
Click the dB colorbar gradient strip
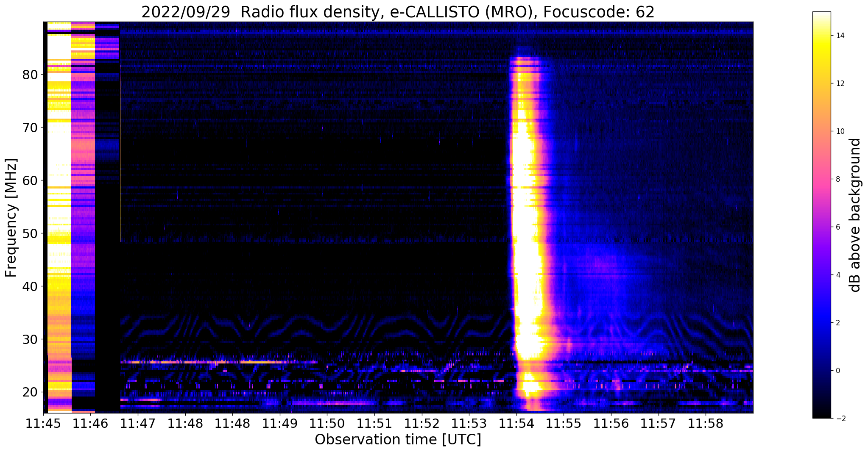point(821,215)
